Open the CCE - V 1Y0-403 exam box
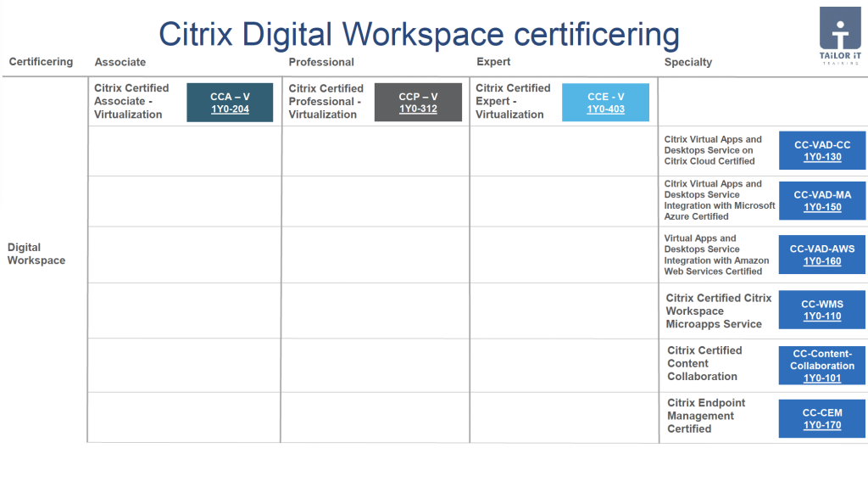 click(x=605, y=103)
